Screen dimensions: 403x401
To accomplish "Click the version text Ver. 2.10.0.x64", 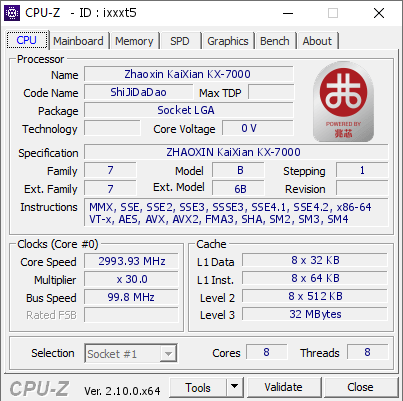I will pyautogui.click(x=122, y=390).
